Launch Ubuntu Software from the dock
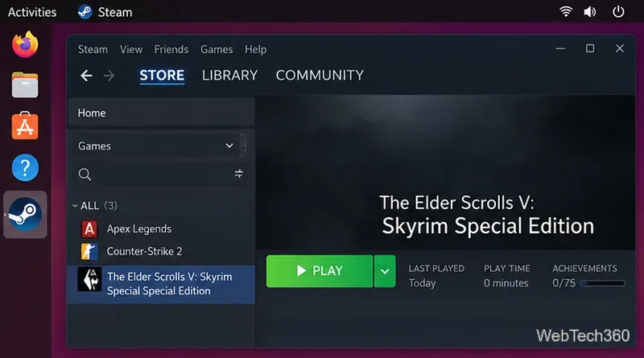Screen dimensions: 644x358 (25, 126)
